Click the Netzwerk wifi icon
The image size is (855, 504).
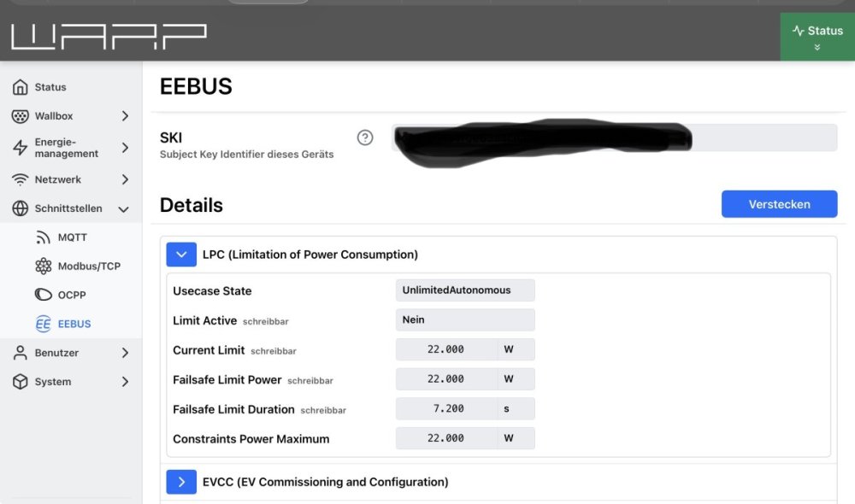(x=21, y=179)
